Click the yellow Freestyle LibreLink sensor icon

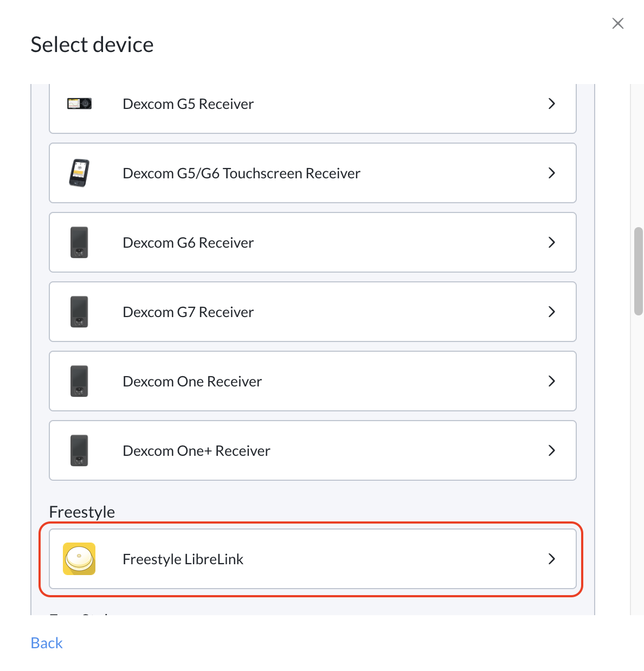pyautogui.click(x=79, y=559)
